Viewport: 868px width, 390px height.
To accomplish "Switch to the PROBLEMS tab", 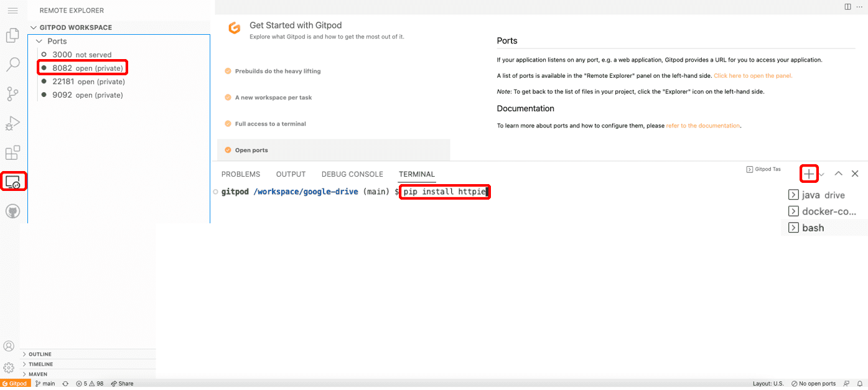I will [241, 174].
